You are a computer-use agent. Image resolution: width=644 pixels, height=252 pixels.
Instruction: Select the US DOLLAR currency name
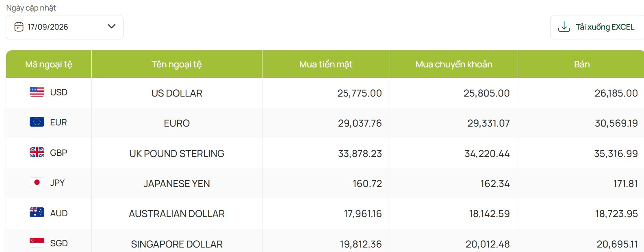pyautogui.click(x=177, y=93)
